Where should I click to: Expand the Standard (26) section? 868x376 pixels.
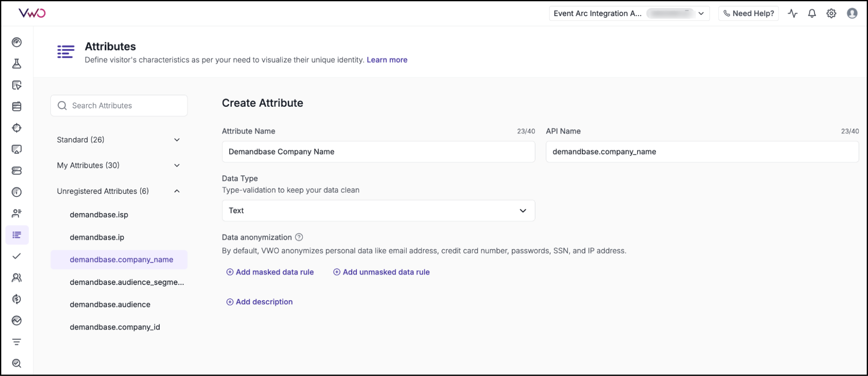point(119,140)
